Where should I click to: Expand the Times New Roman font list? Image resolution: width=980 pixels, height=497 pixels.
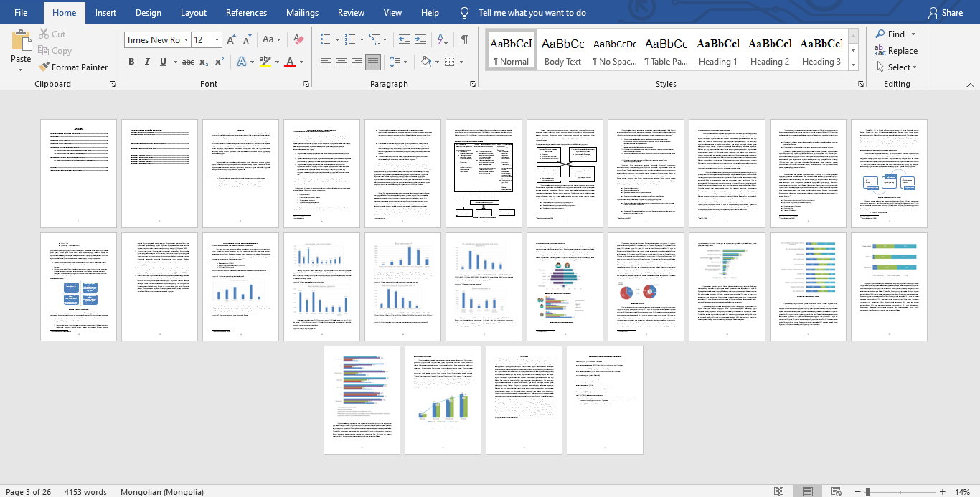pyautogui.click(x=187, y=40)
